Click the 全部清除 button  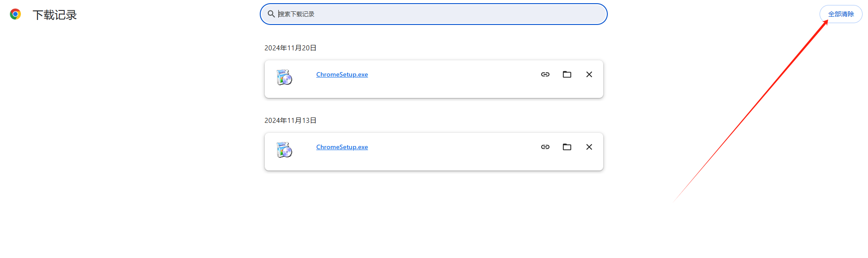click(841, 14)
